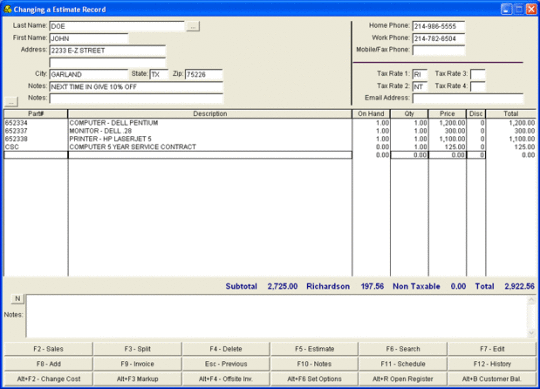The height and width of the screenshot is (389, 540).
Task: Click the On Hand column header
Action: pos(371,114)
